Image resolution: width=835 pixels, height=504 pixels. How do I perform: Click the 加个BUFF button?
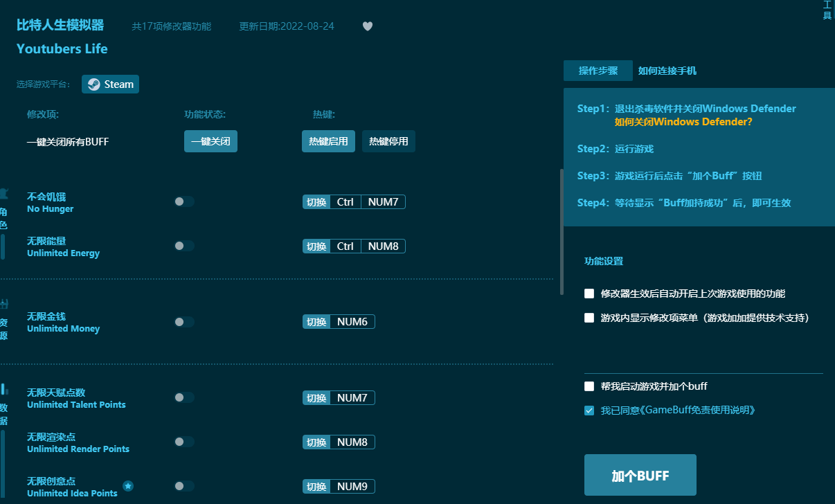pos(640,476)
